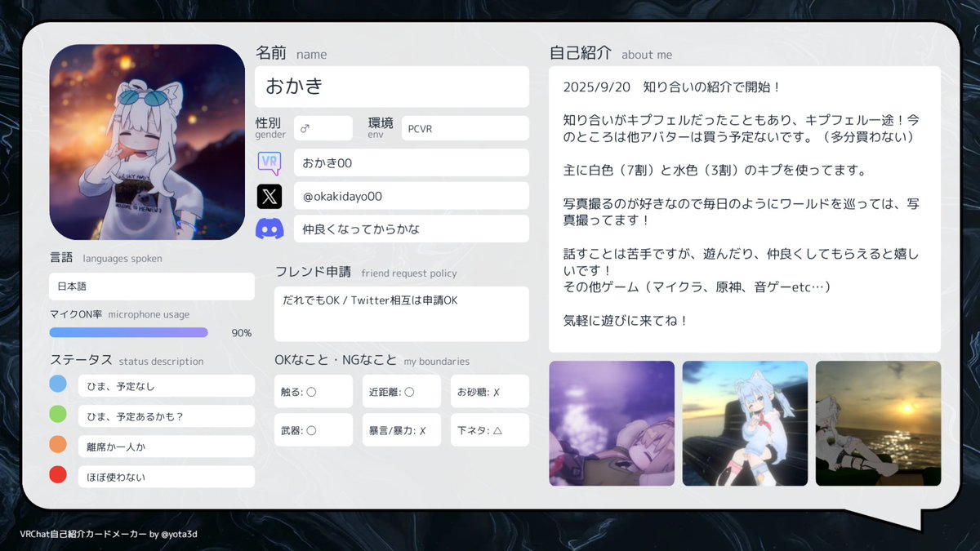Click the 90% microphone percentage value
Viewport: 980px width, 551px height.
tap(242, 333)
